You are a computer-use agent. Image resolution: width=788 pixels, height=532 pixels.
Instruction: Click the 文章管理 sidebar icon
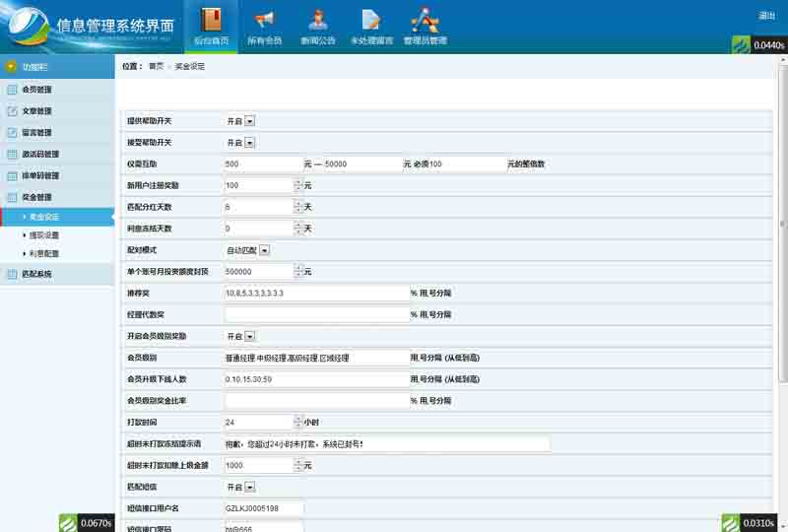click(x=12, y=111)
